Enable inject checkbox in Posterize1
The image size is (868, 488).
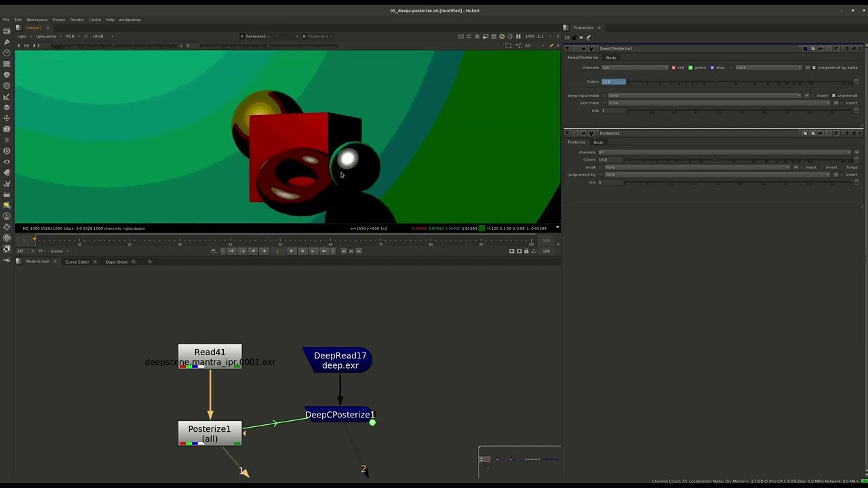click(802, 167)
